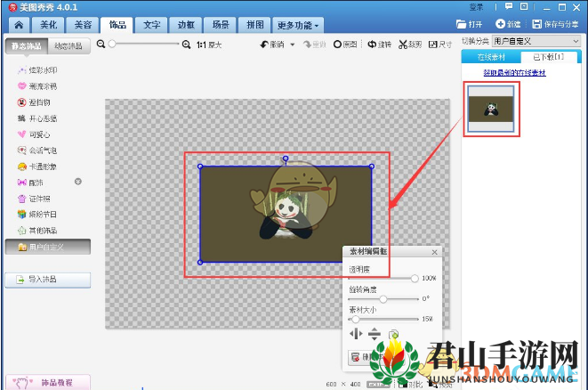
Task: Select the 配饰 category
Action: coord(30,183)
